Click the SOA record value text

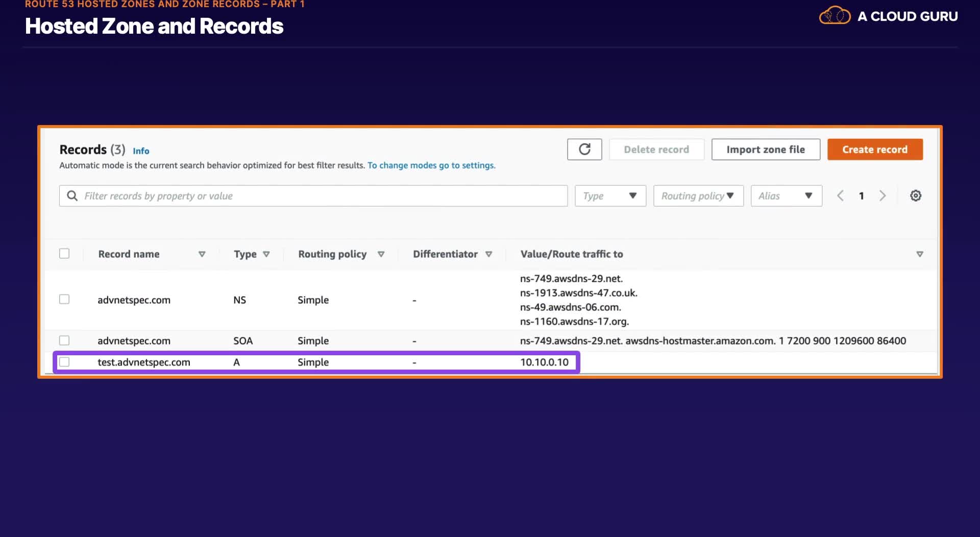pyautogui.click(x=713, y=341)
